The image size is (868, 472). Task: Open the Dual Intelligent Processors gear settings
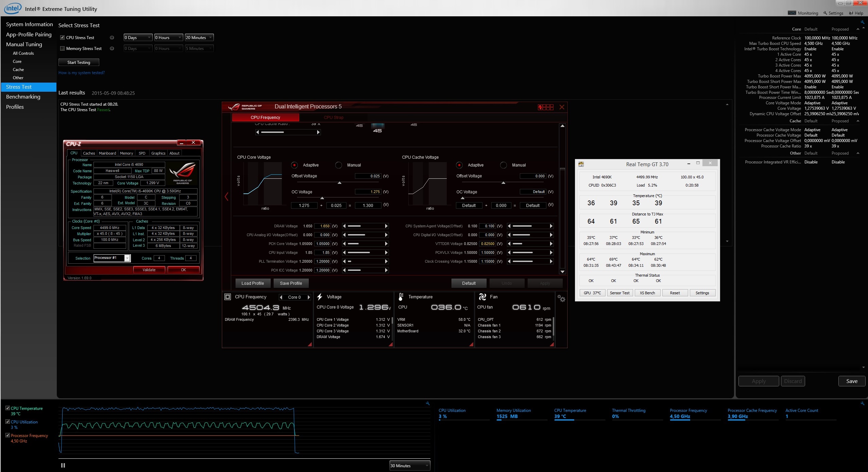[x=561, y=299]
